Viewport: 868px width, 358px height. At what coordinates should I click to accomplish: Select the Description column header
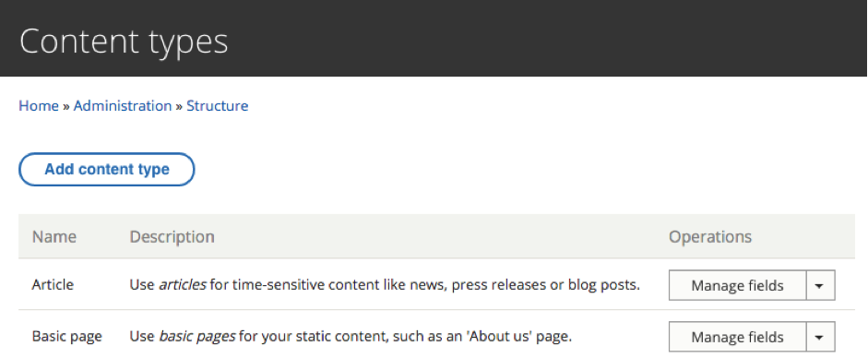(172, 237)
